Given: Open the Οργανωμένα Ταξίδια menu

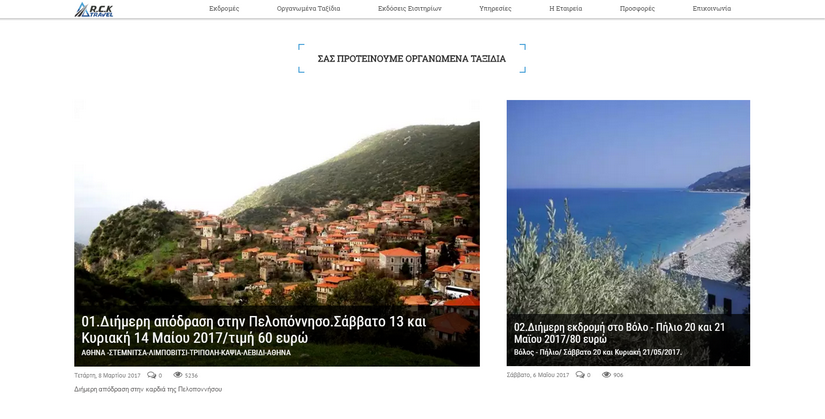Looking at the screenshot, I should click(x=308, y=8).
